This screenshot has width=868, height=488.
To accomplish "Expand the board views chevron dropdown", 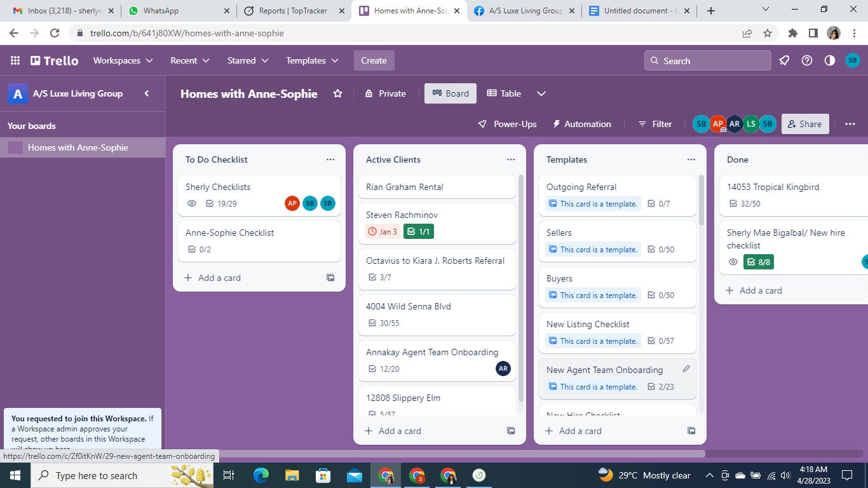I will point(541,93).
